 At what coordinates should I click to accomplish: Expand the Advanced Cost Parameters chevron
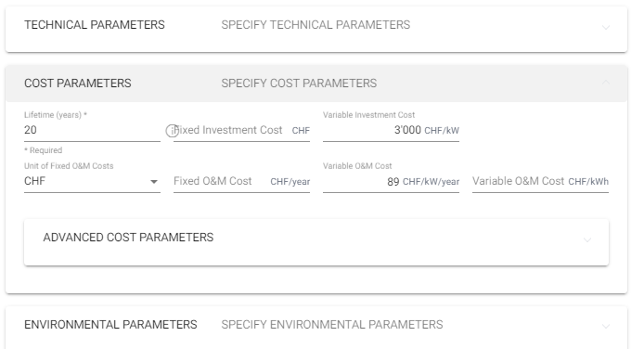pos(587,239)
